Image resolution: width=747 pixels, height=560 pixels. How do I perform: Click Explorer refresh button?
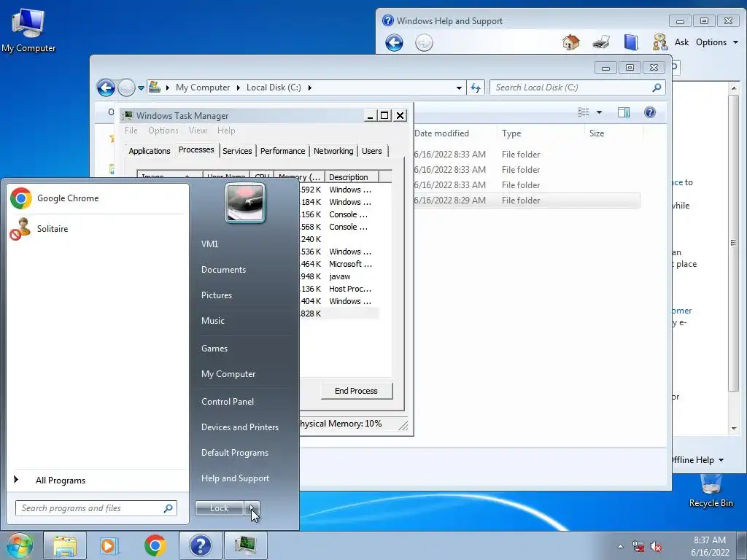[476, 87]
